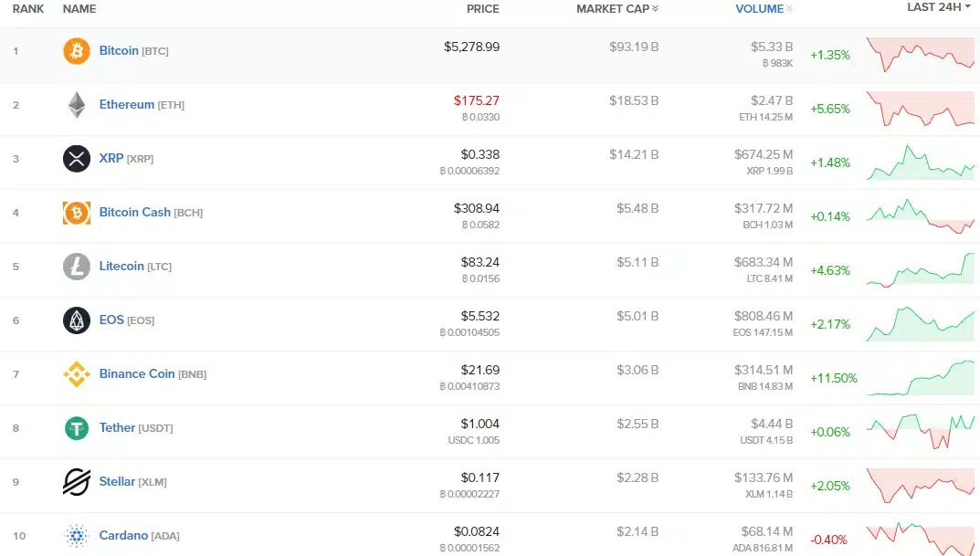This screenshot has height=556, width=980.
Task: Click Ethereum price $175.27 in red
Action: [476, 100]
